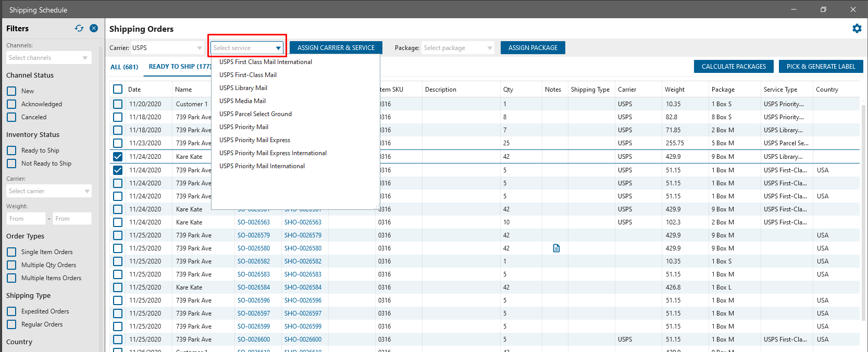Toggle the Expedited Orders checkbox
868x352 pixels.
point(11,311)
